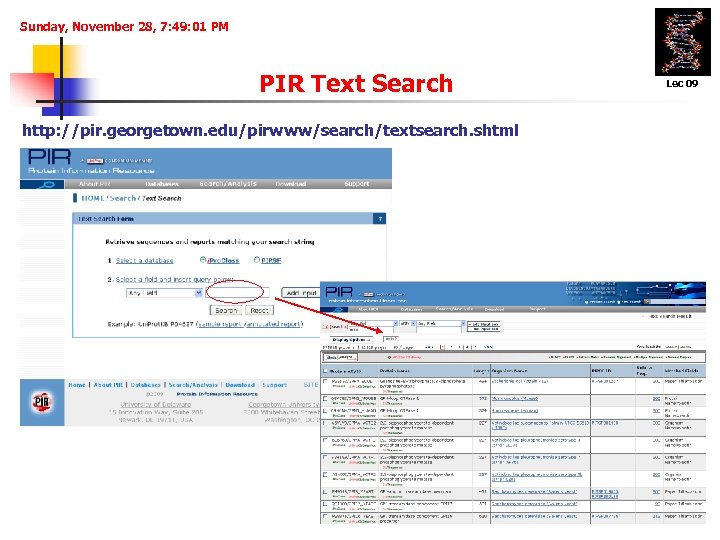Click the PIR logo on the Text Search page
Viewport: 720px width, 540px height.
(x=49, y=157)
